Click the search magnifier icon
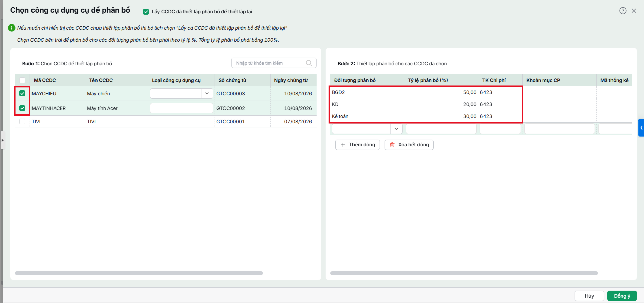 tap(309, 63)
